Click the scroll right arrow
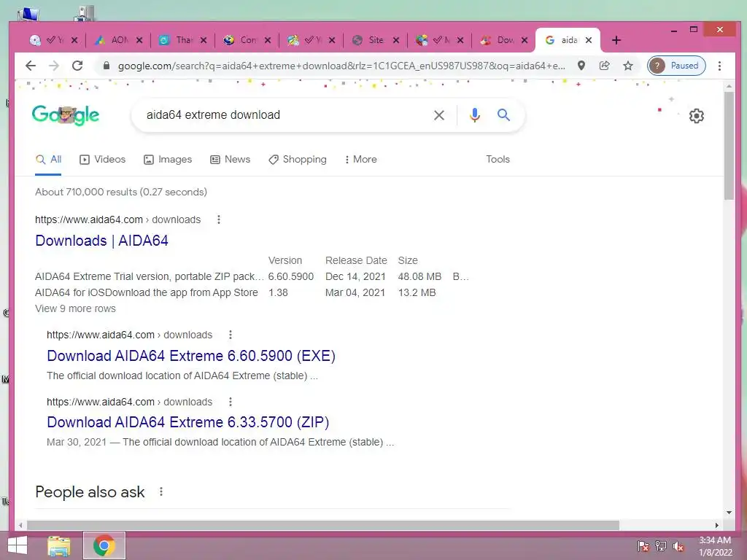The height and width of the screenshot is (560, 747). (716, 525)
